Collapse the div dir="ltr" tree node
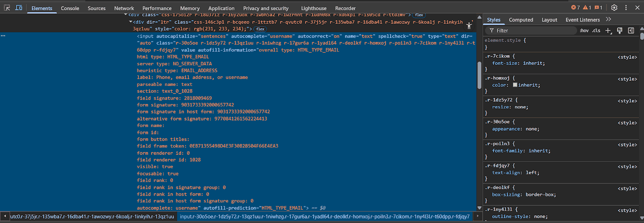 [130, 22]
